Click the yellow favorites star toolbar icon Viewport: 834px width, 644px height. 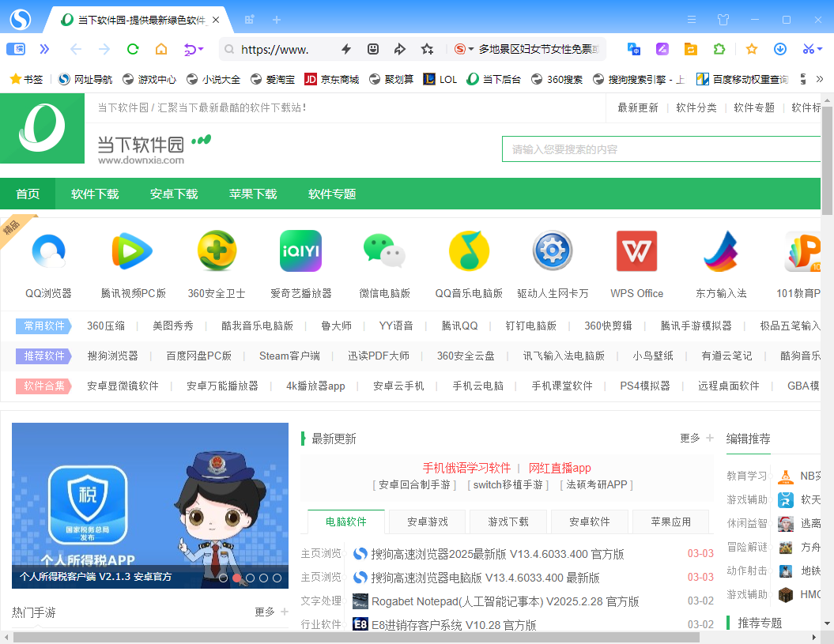click(752, 50)
